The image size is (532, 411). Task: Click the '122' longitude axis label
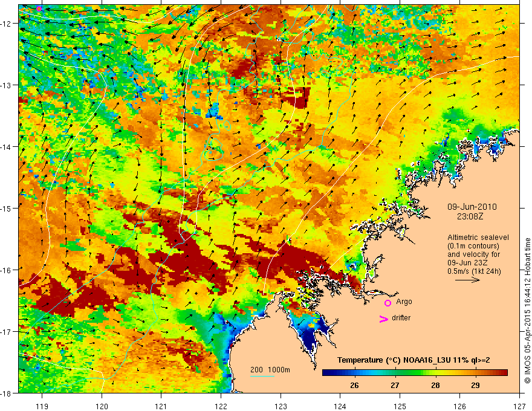[221, 406]
